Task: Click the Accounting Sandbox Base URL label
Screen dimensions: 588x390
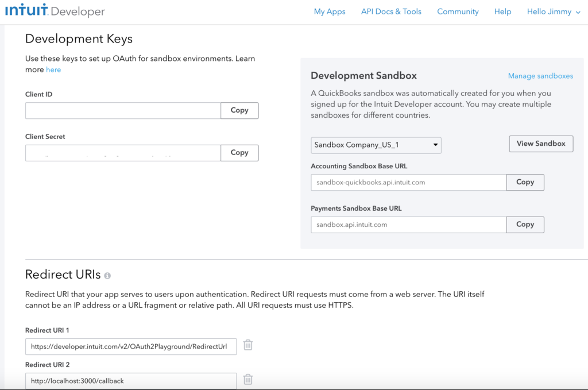Action: coord(359,166)
